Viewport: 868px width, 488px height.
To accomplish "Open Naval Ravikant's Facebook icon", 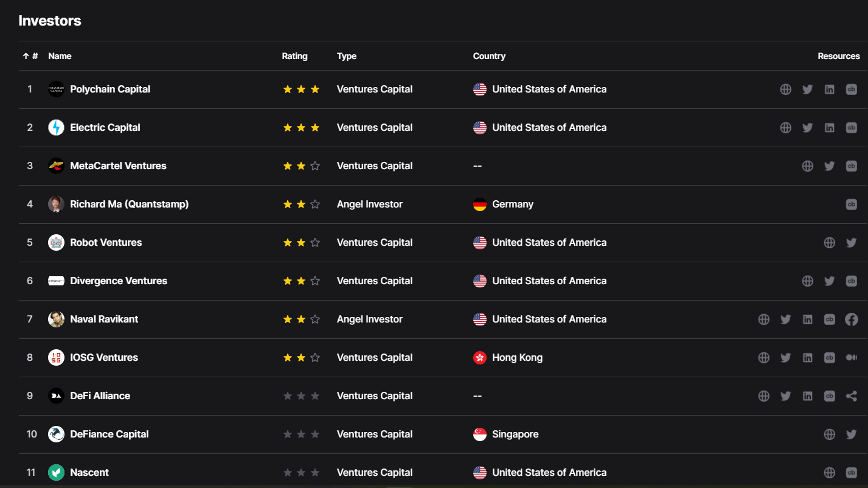I will click(x=851, y=319).
